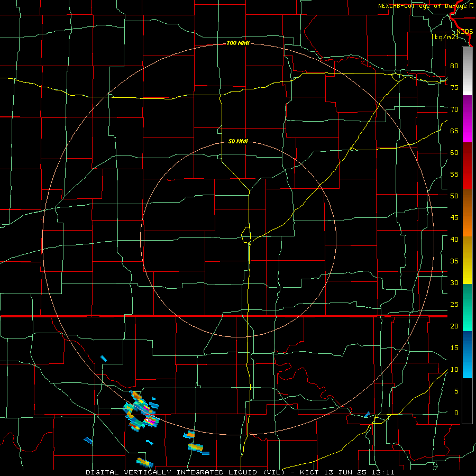Screen dimensions: 476x476
Task: Select the brown-orange segment of the color scale
Action: pyautogui.click(x=467, y=213)
